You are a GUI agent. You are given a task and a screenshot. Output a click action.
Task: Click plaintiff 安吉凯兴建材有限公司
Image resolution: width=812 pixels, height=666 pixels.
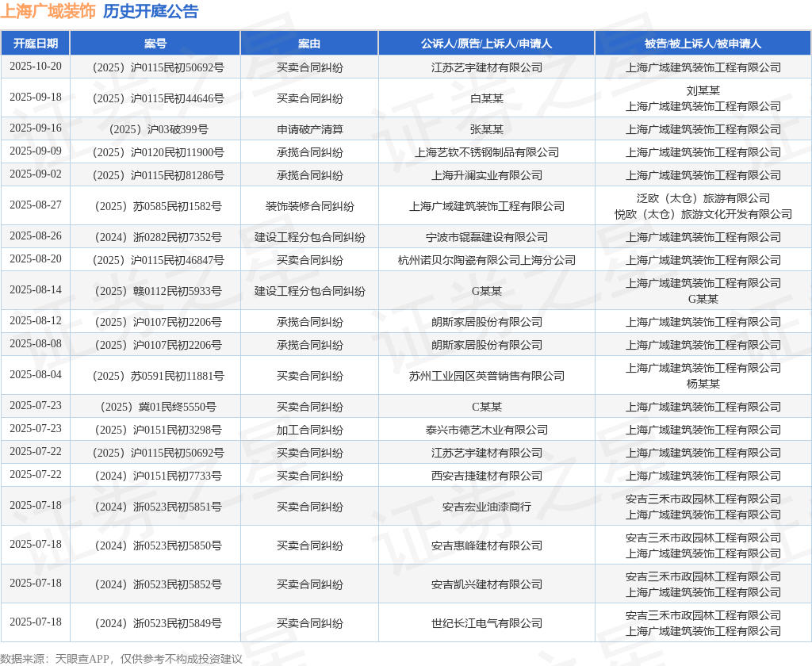pyautogui.click(x=486, y=584)
